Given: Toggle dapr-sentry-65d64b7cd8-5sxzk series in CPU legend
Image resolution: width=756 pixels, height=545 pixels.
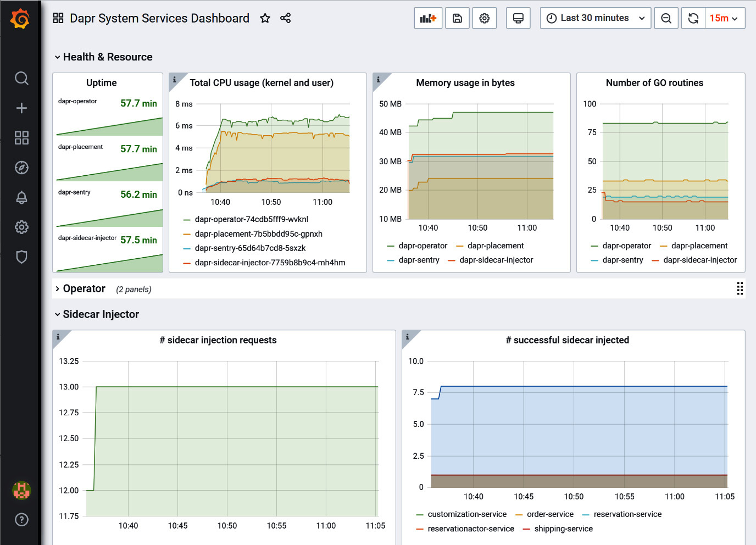Looking at the screenshot, I should pyautogui.click(x=250, y=248).
